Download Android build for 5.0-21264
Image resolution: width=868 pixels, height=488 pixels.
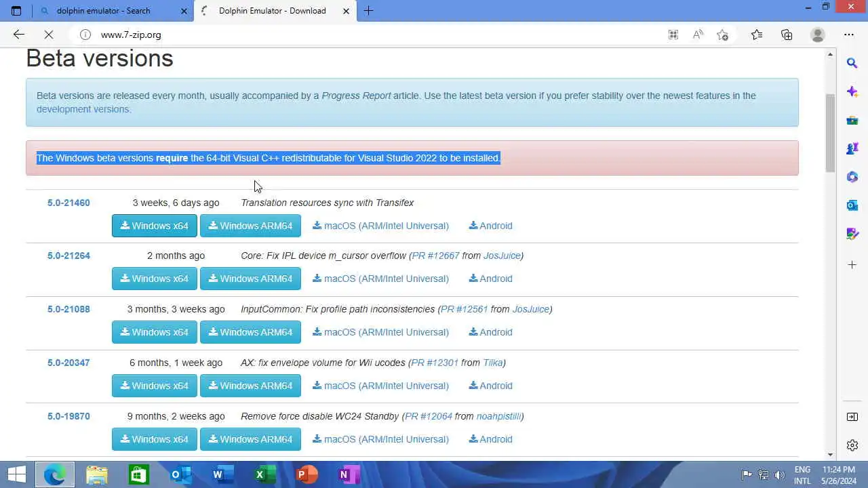point(490,279)
